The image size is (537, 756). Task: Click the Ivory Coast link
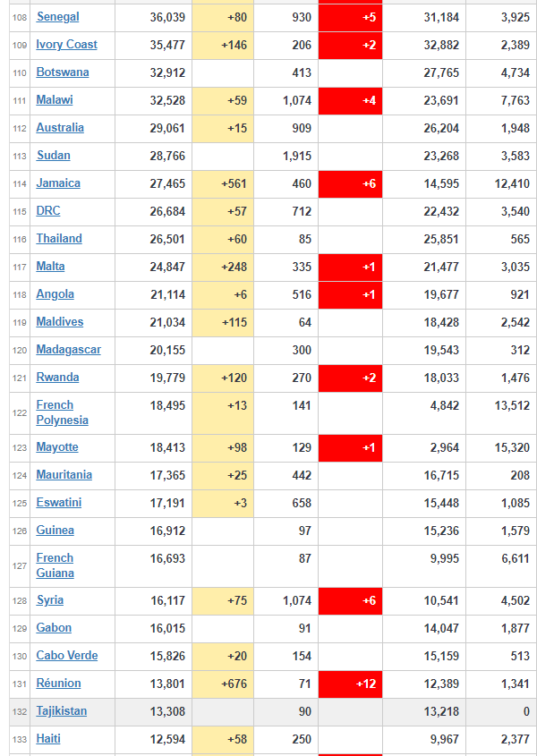66,45
